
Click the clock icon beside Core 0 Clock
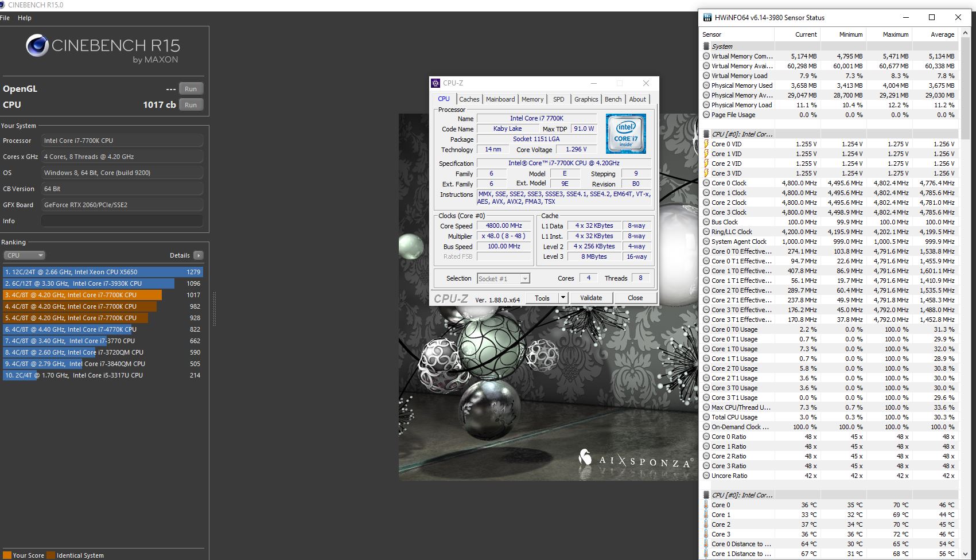(x=706, y=183)
